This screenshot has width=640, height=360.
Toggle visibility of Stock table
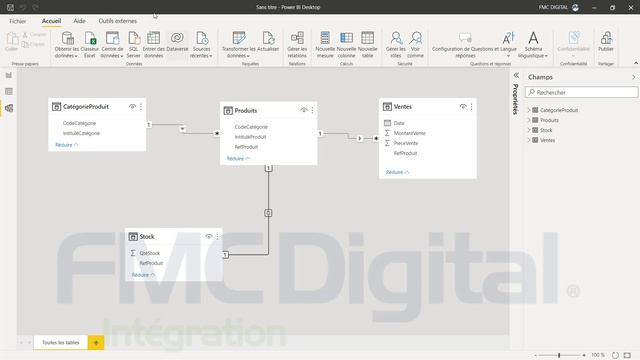coord(209,236)
